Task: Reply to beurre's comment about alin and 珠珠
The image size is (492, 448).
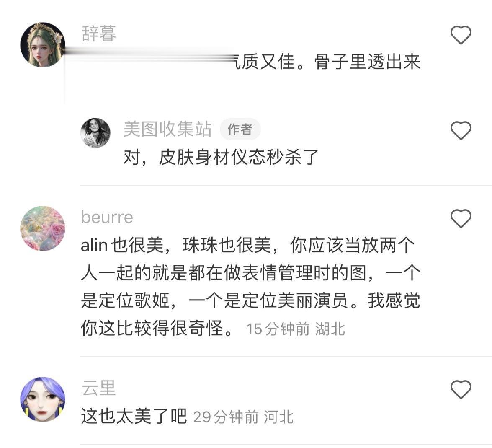Action: point(250,287)
